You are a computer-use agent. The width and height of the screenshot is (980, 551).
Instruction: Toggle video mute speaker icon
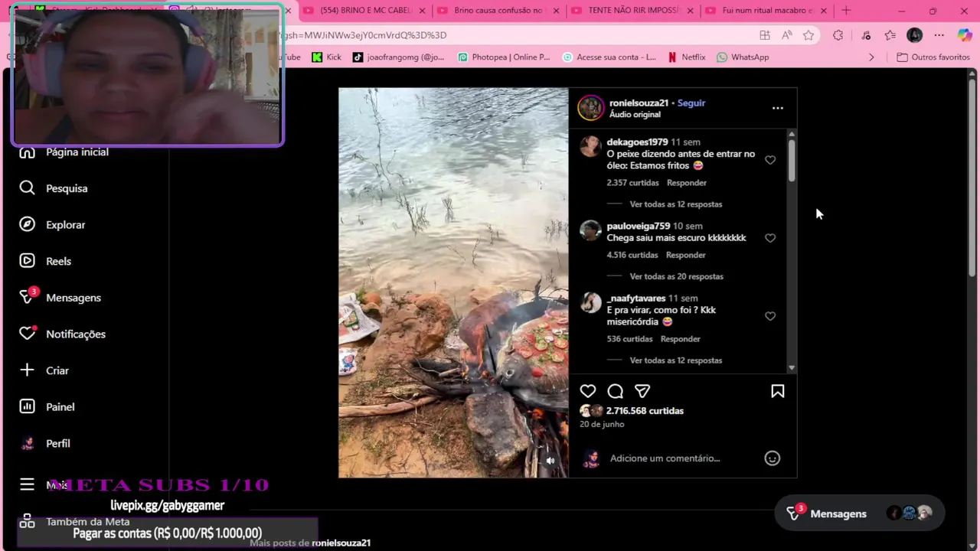[x=550, y=461]
